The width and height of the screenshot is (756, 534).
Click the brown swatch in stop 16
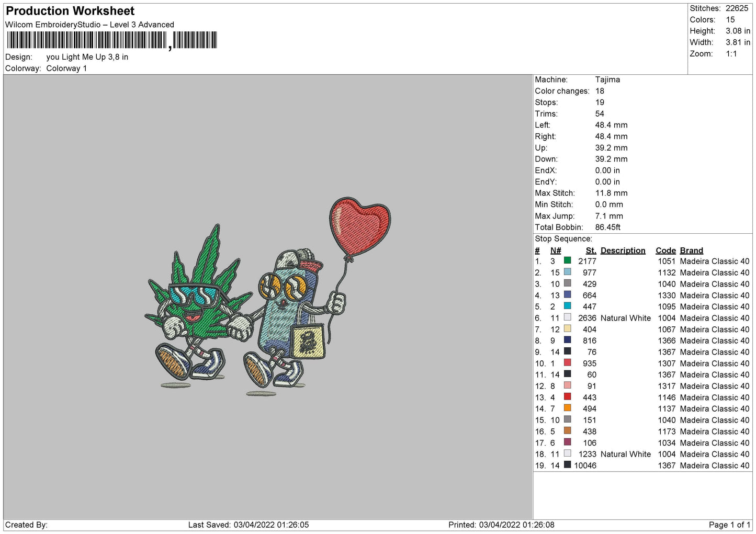coord(567,430)
